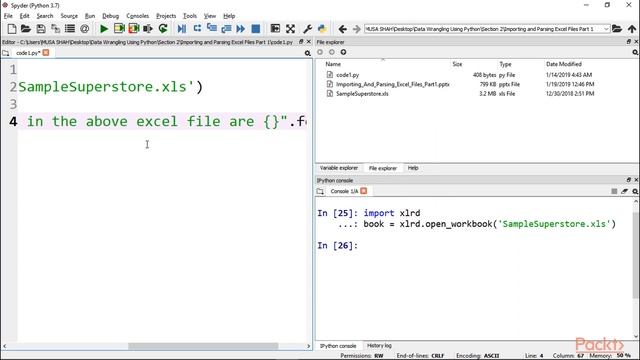Run cell and advance toolbar icon
This screenshot has width=640, height=360.
click(x=134, y=29)
